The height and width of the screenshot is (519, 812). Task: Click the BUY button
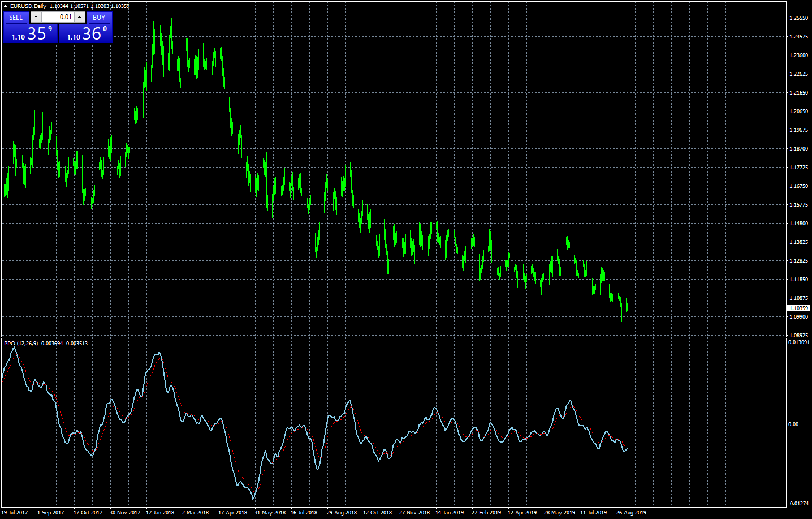(x=99, y=18)
